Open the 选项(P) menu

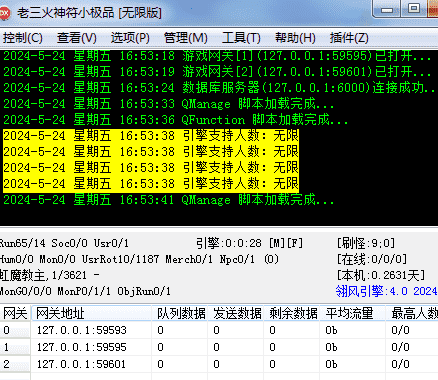130,38
